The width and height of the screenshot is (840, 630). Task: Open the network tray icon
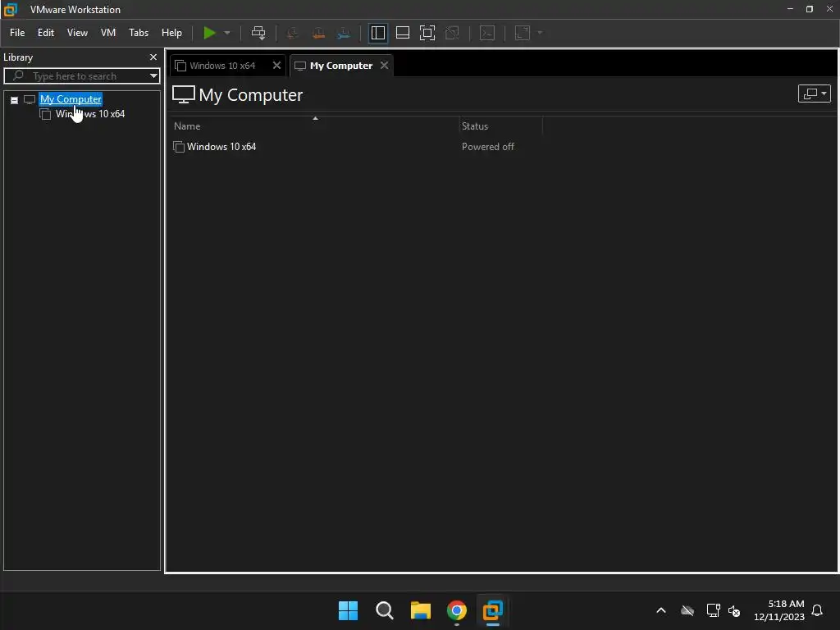click(x=713, y=610)
